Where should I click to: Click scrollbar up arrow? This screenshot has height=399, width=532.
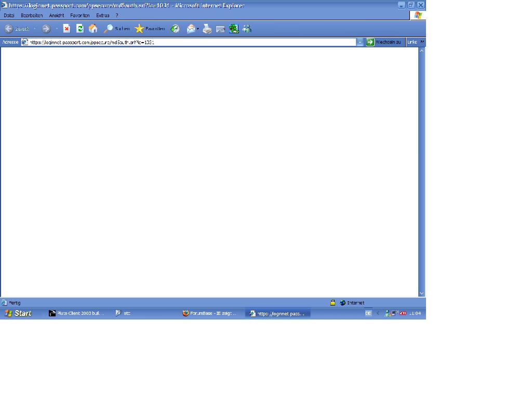point(422,50)
